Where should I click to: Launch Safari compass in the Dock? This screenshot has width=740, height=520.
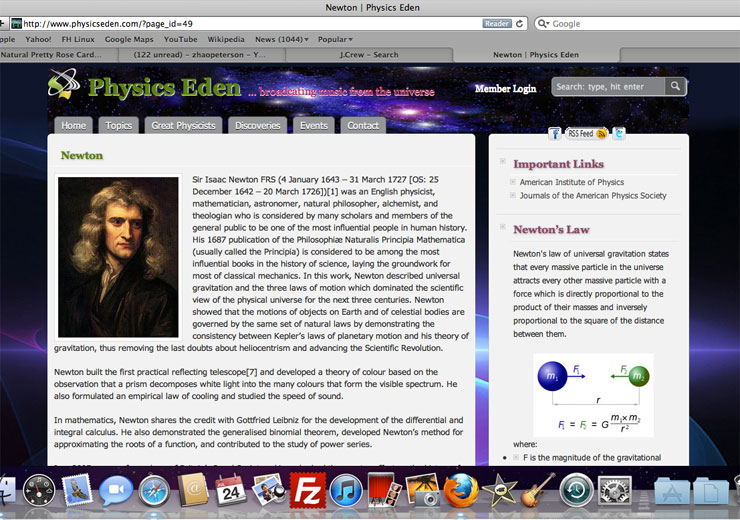tap(154, 491)
